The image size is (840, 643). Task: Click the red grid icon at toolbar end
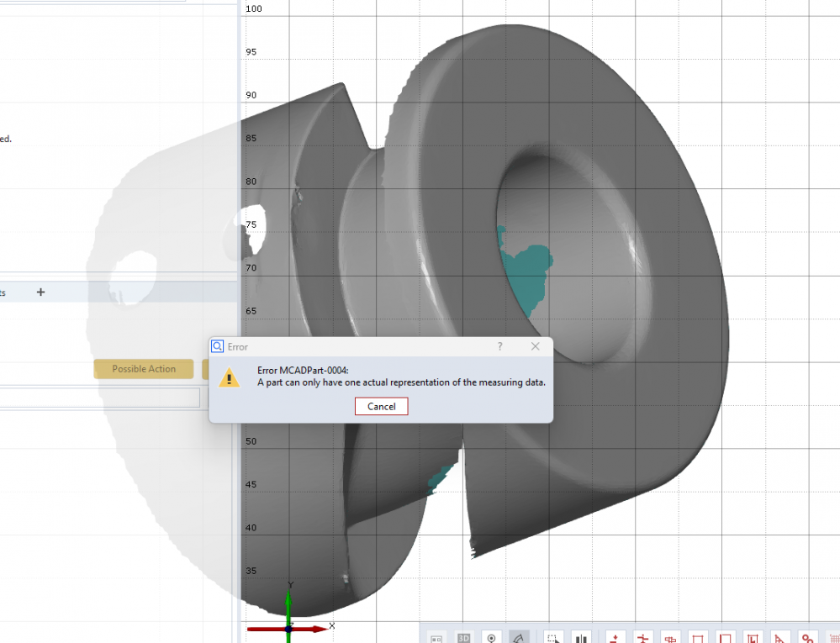coord(832,638)
